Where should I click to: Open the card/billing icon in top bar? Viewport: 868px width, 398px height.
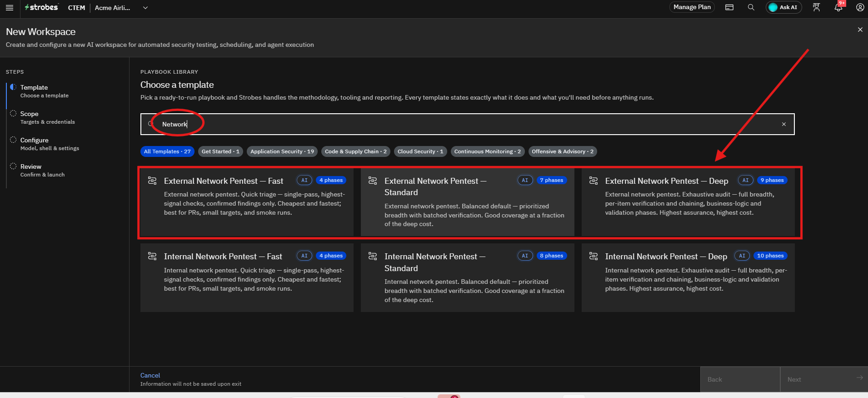click(729, 7)
